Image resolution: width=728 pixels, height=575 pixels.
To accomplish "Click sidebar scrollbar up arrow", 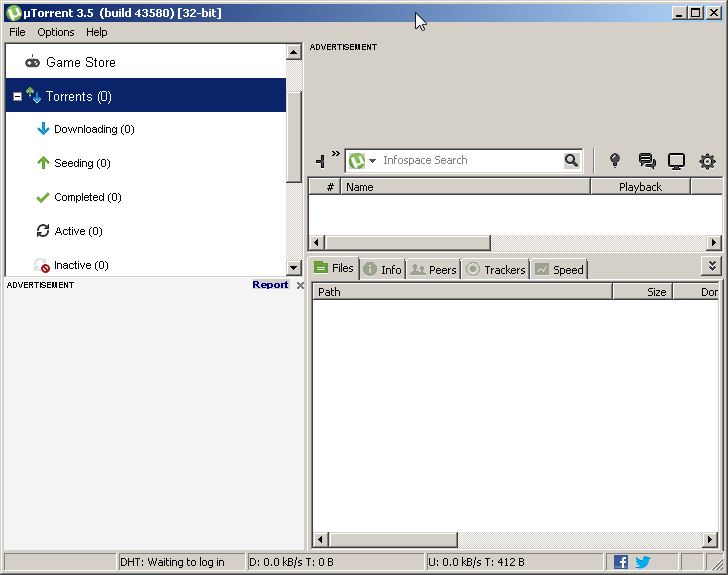I will 294,52.
